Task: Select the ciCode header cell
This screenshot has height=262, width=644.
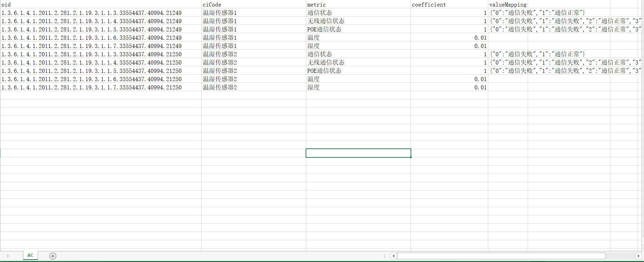Action: pos(254,4)
